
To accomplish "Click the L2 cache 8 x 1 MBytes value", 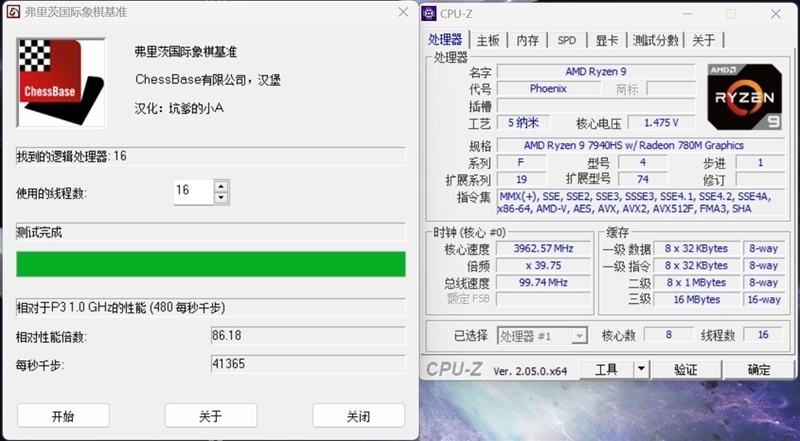I will pyautogui.click(x=696, y=282).
